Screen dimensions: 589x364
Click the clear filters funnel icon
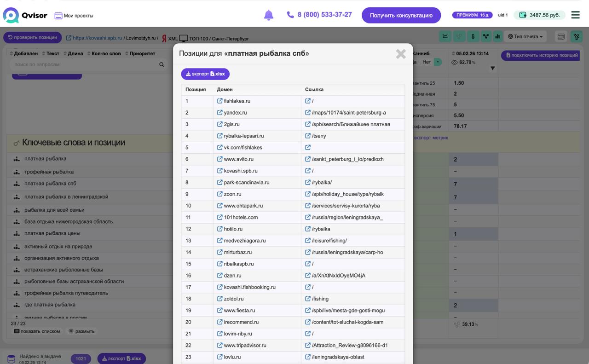point(576,36)
